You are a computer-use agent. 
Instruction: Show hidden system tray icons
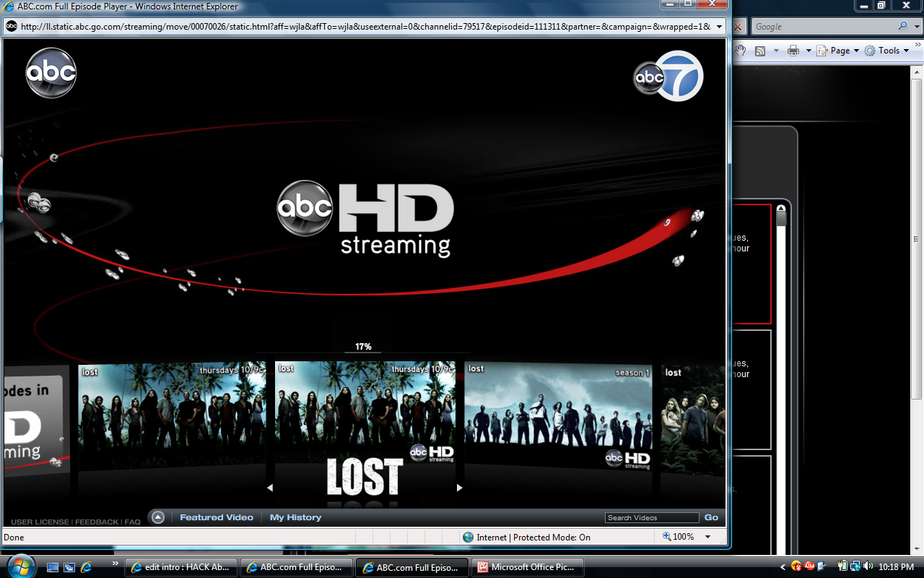coord(783,567)
